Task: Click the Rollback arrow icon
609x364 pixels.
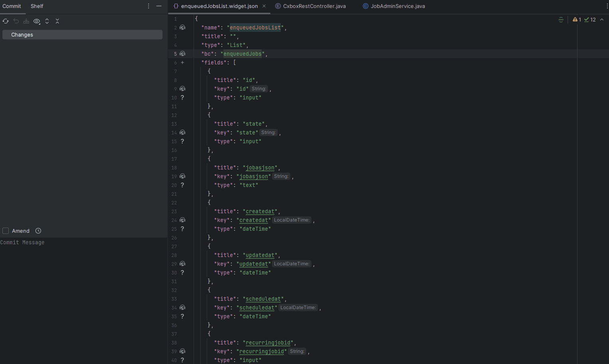Action: (x=16, y=21)
